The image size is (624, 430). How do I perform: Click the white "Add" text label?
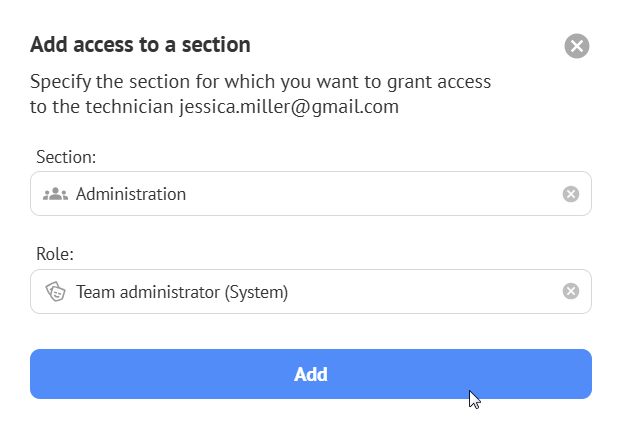coord(311,375)
